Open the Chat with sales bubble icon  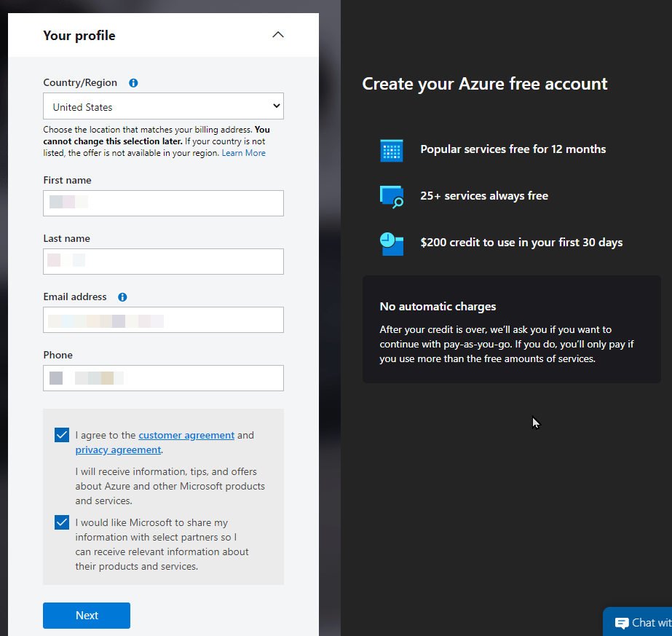(x=622, y=623)
